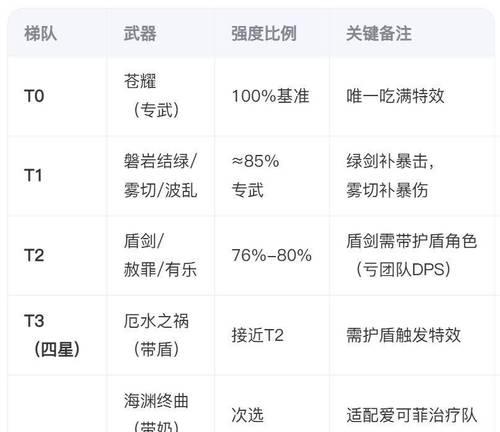This screenshot has height=432, width=500.
Task: Click the ≈85% 专武 strength cell
Action: pos(255,176)
